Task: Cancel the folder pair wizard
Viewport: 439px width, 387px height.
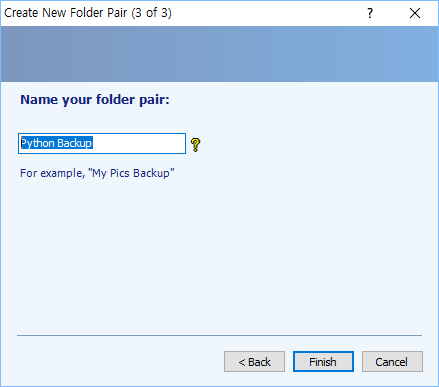Action: point(392,362)
